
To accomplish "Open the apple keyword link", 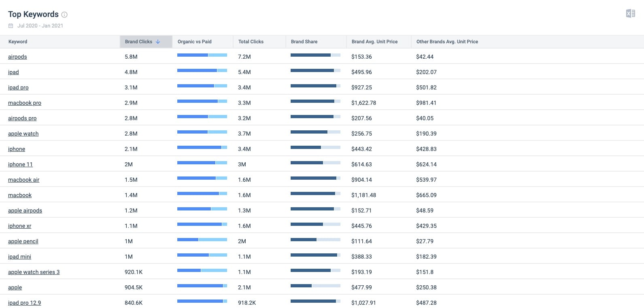I will (x=15, y=287).
